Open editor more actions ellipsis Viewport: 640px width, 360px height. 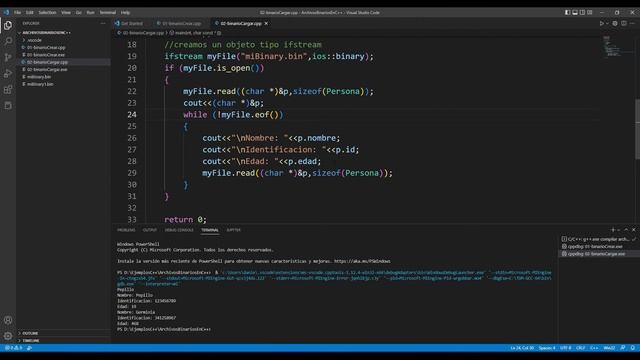point(633,24)
